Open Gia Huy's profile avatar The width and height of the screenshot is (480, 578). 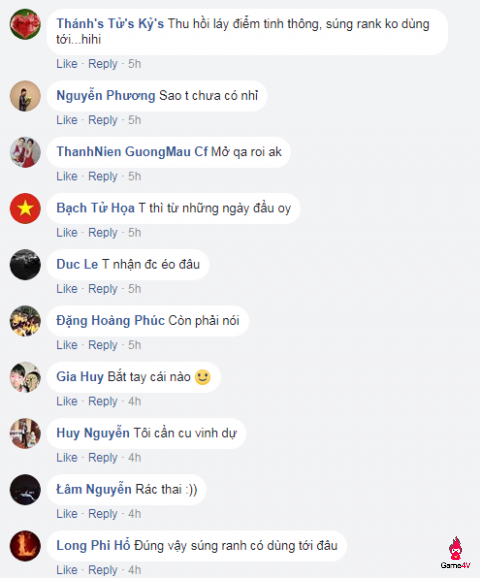click(x=25, y=377)
